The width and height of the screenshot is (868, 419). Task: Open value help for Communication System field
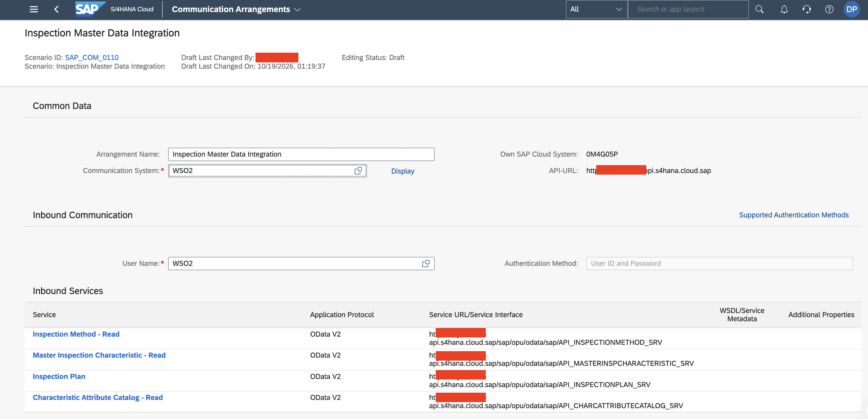(358, 171)
